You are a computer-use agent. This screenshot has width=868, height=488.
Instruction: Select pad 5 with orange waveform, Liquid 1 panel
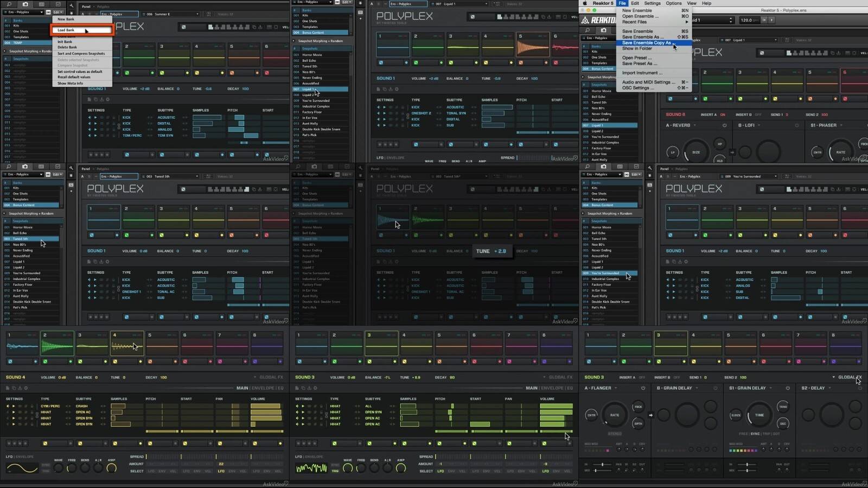532,45
